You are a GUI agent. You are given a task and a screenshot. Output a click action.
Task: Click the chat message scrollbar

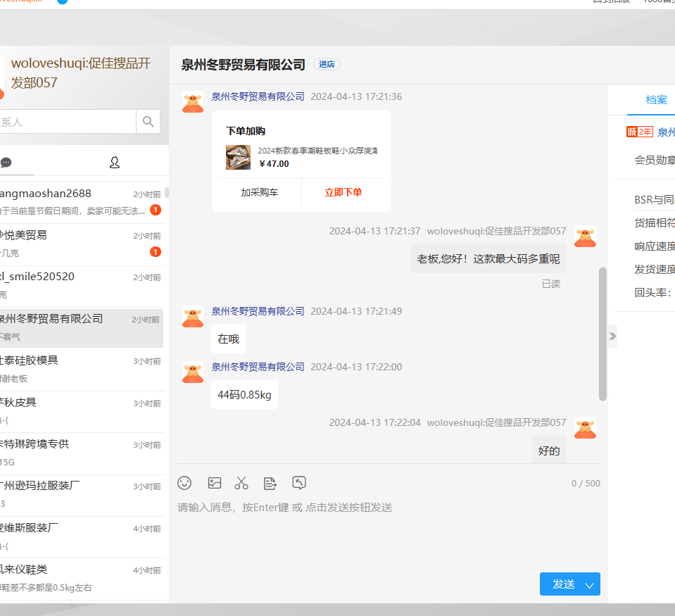point(603,334)
